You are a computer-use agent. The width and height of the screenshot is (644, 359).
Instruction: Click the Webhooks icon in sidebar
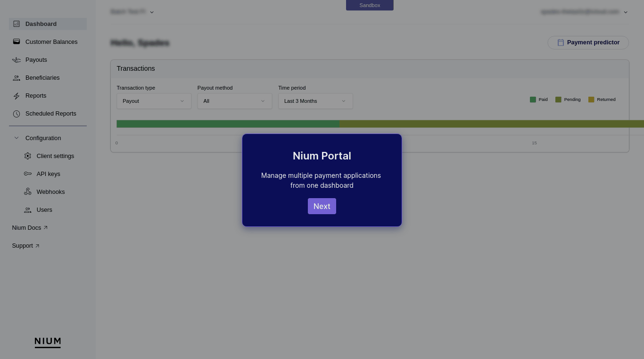coord(28,192)
